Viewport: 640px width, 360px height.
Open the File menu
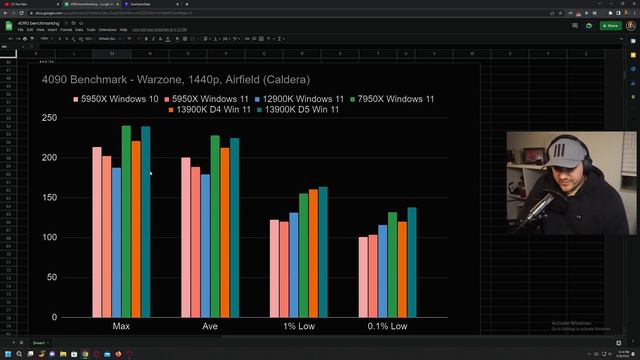(20, 30)
